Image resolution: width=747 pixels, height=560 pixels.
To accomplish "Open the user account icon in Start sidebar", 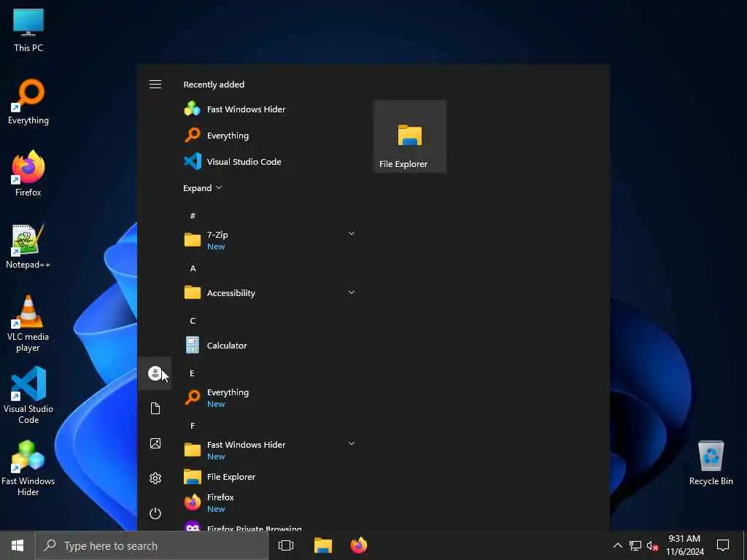I will 155,373.
